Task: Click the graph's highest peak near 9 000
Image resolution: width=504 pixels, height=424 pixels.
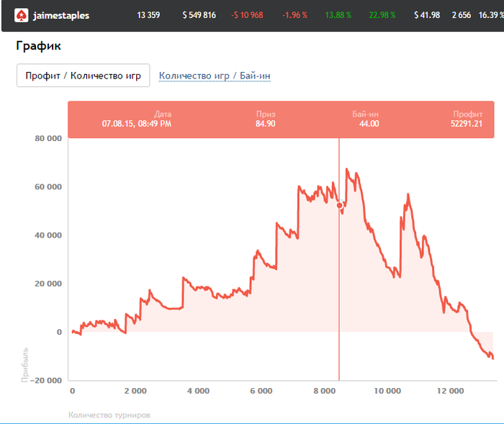Action: [x=346, y=169]
